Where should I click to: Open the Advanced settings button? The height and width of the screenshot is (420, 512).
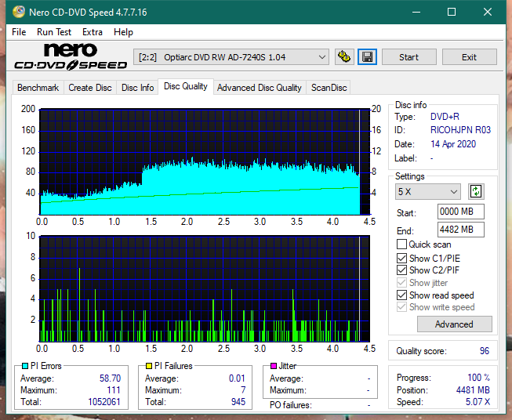(x=454, y=324)
